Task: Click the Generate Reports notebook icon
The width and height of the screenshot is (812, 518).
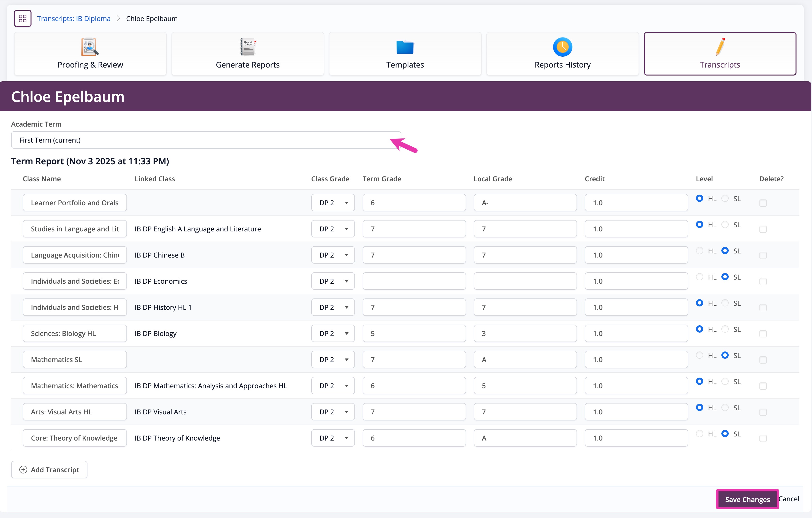Action: point(248,47)
